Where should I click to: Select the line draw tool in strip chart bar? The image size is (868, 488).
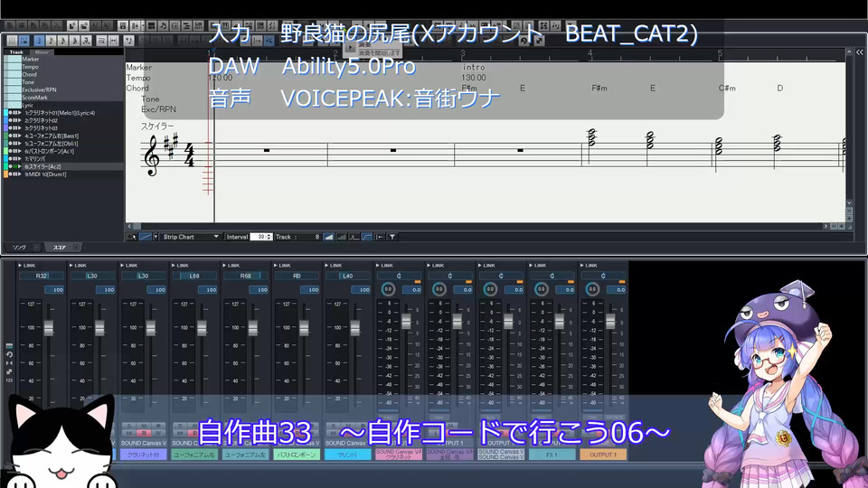(145, 237)
